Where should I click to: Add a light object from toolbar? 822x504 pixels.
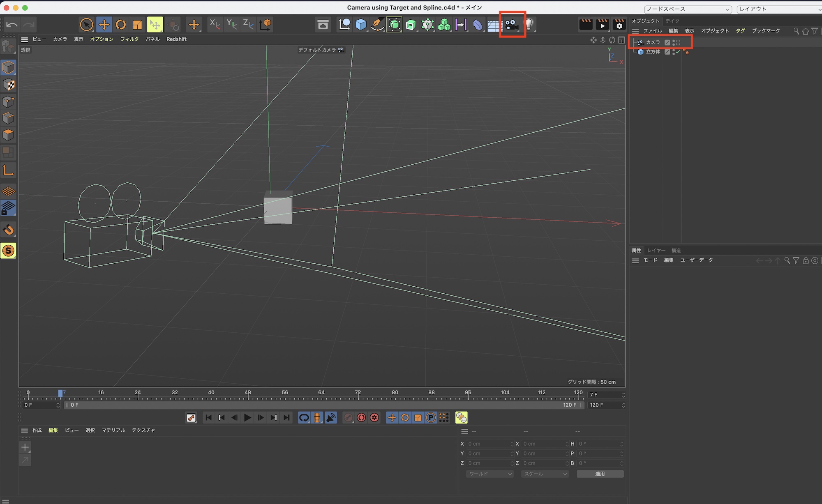pos(529,25)
